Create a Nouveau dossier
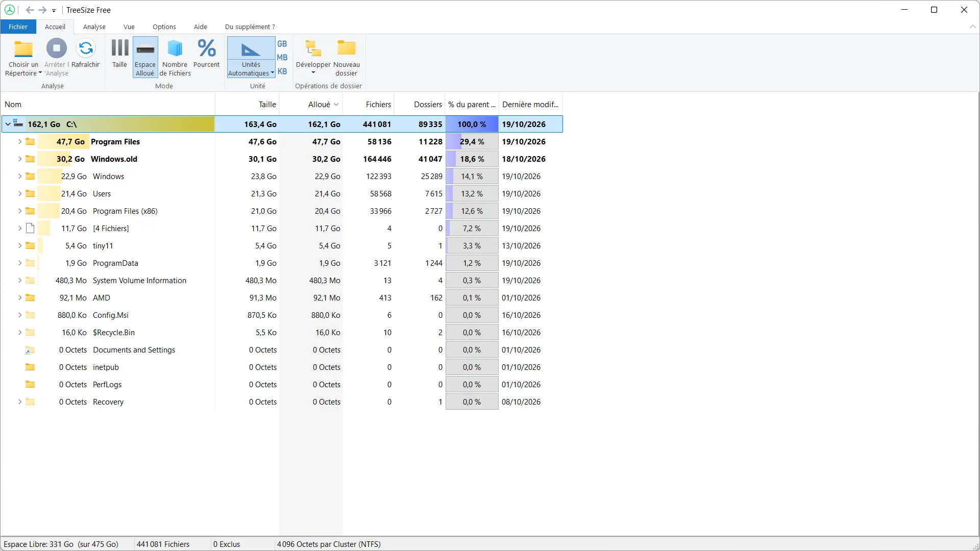 347,57
